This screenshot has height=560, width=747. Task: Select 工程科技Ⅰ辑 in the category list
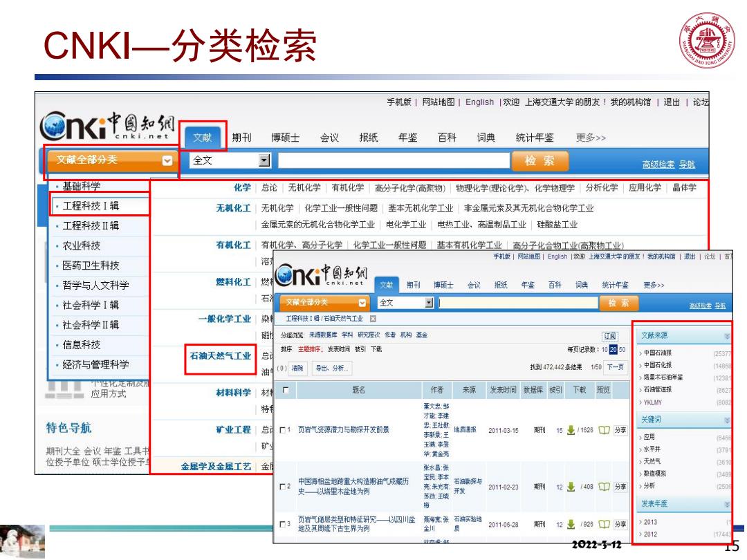point(91,206)
